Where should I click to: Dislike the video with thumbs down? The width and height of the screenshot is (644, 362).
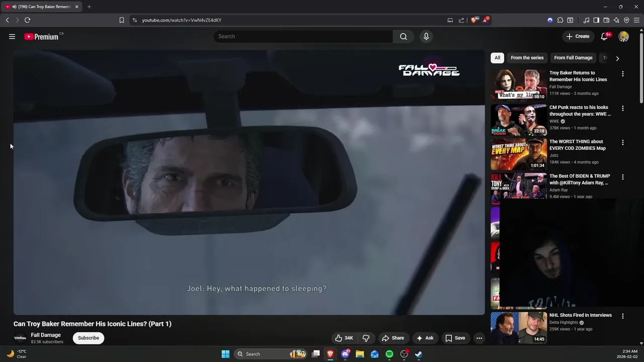[366, 338]
